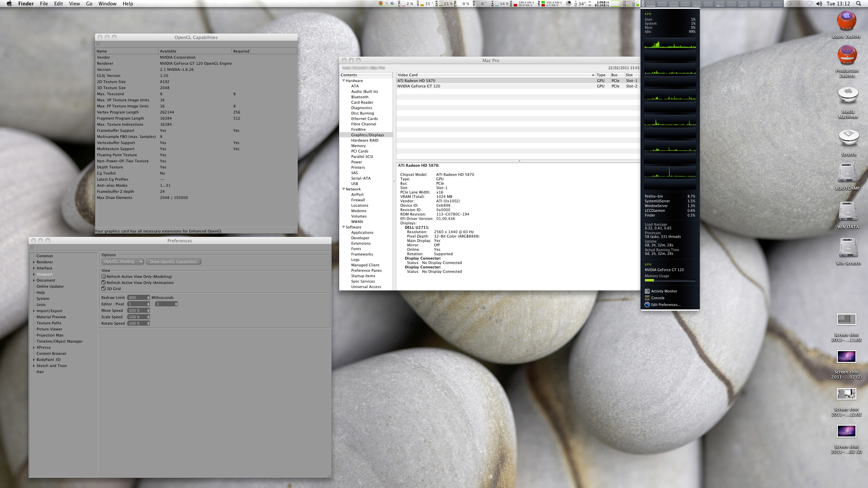Select the BOOTCAMP hard drive icon
Viewport: 868px width, 488px height.
click(x=847, y=173)
